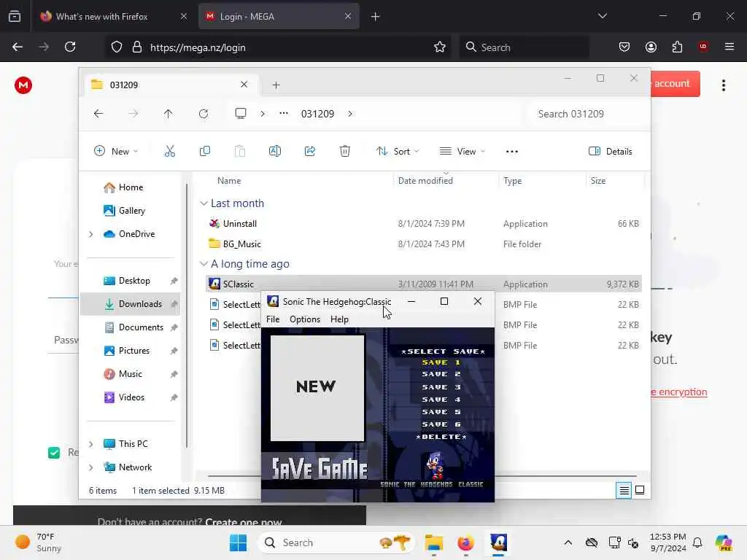The image size is (747, 560).
Task: Expand This PC in navigation pane
Action: (90, 444)
